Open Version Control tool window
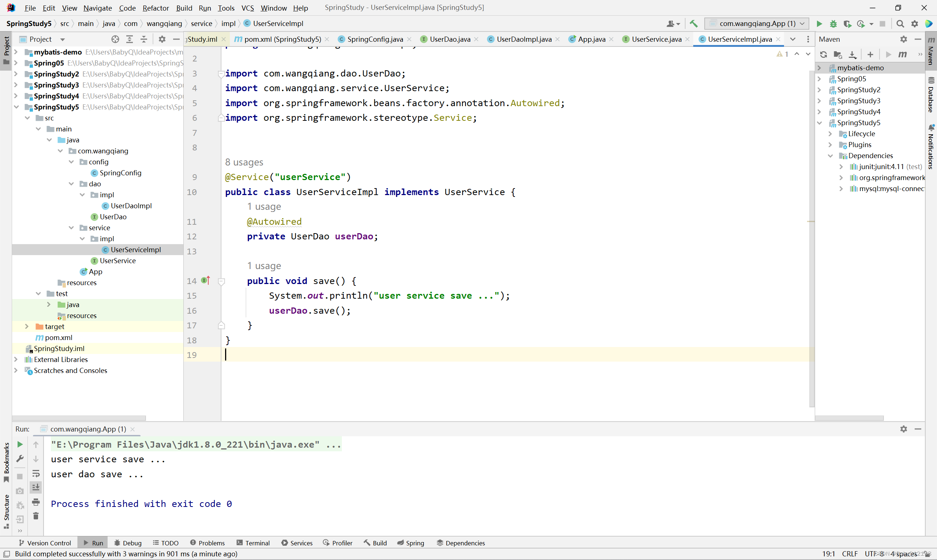The height and width of the screenshot is (560, 937). (45, 543)
